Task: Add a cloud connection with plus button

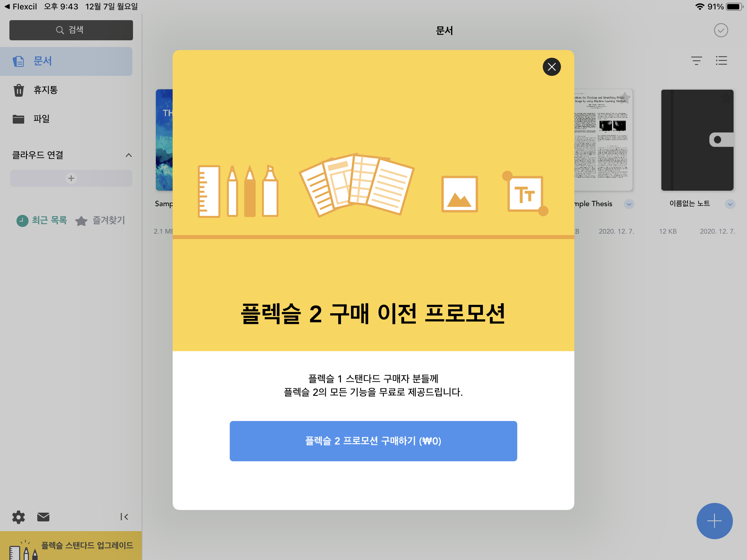Action: tap(71, 178)
